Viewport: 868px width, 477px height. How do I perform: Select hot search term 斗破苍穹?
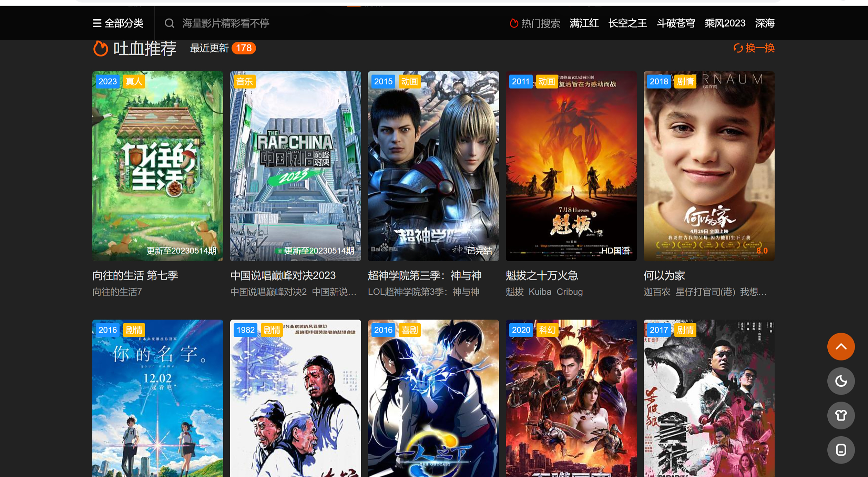pos(675,23)
